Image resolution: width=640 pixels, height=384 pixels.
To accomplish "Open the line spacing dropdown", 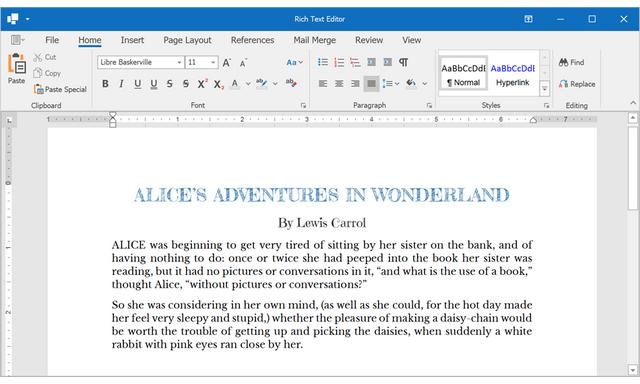I will coord(391,84).
